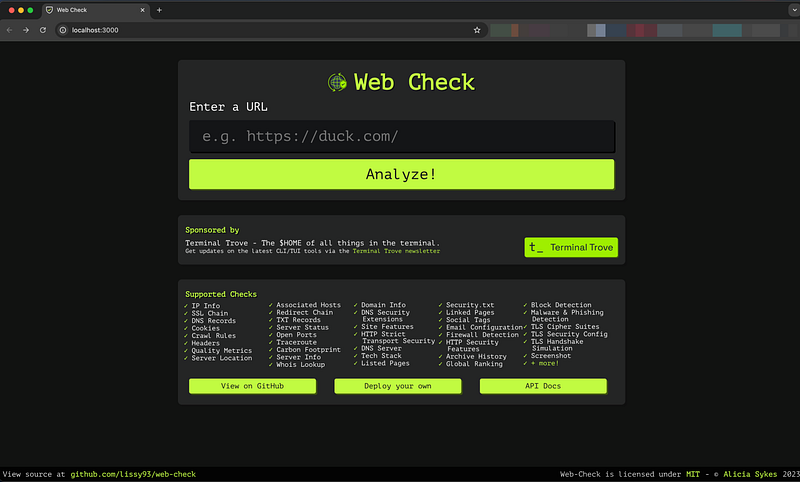Click 'Sponsored by' heading text

(x=212, y=230)
